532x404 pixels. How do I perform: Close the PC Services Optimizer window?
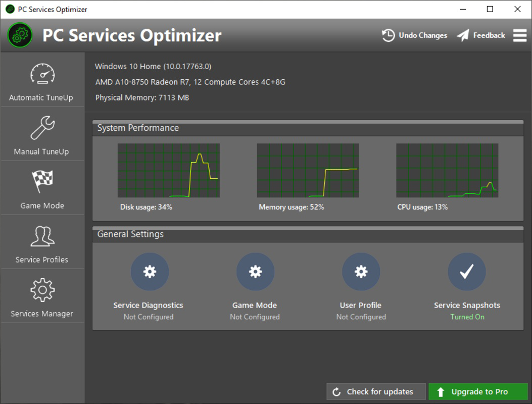click(517, 9)
